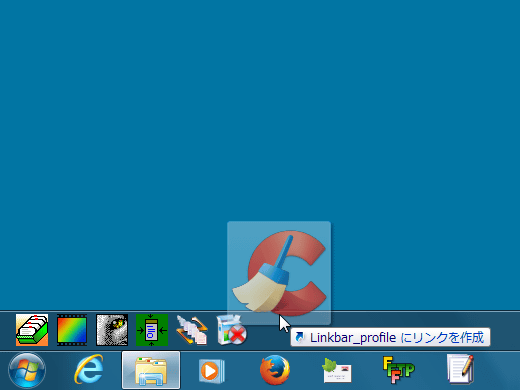Launch Internet Explorer from the taskbar
The height and width of the screenshot is (390, 520).
tap(89, 370)
